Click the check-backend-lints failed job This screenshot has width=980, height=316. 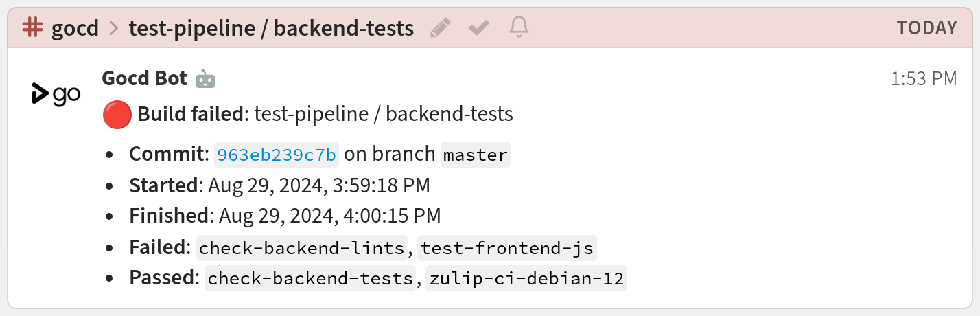301,247
